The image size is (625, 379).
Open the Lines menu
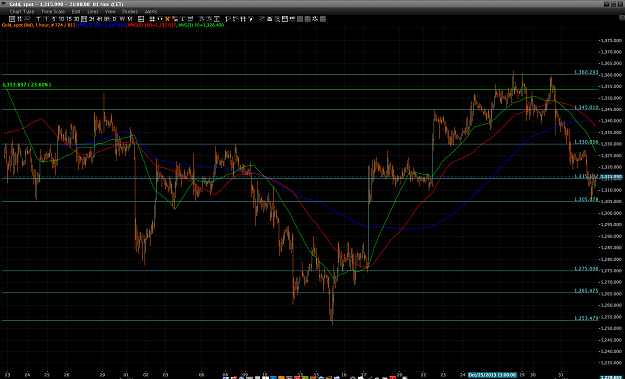(93, 12)
